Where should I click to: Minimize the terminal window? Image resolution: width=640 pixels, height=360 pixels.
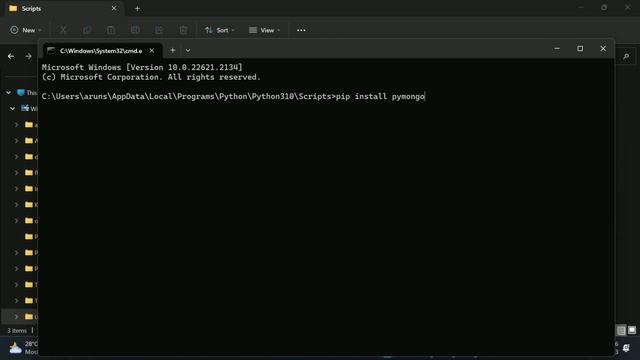557,49
